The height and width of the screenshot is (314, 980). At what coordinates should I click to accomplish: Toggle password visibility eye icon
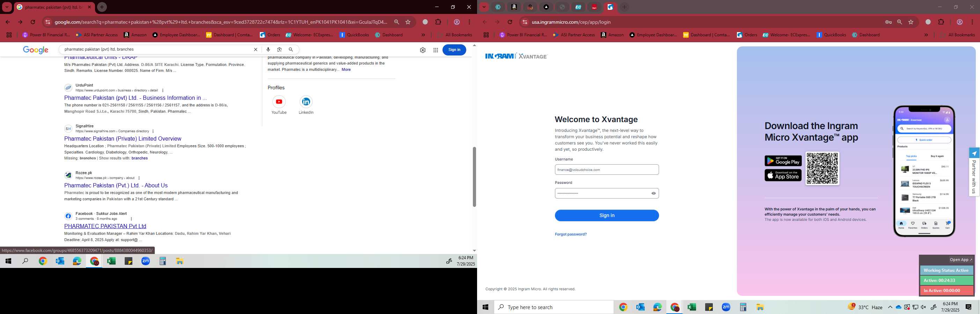pyautogui.click(x=653, y=193)
